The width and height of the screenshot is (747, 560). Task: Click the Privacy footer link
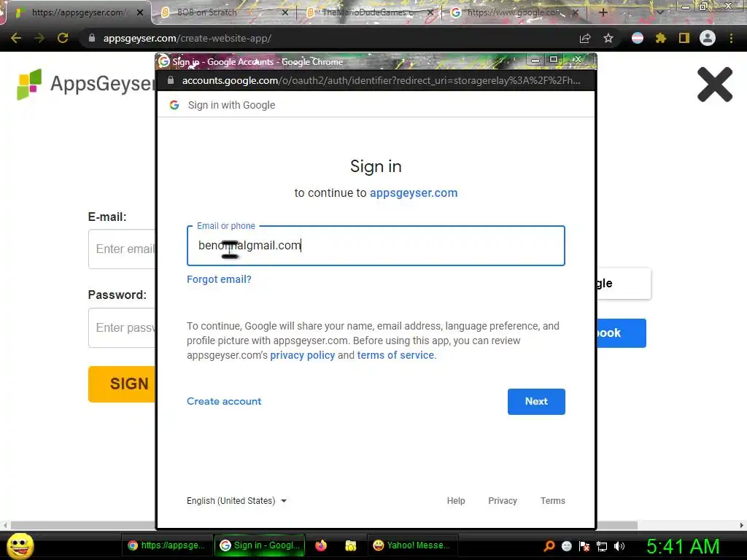[503, 500]
